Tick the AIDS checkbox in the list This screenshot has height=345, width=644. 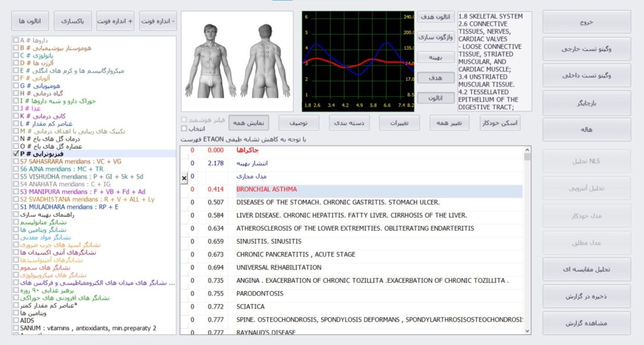pyautogui.click(x=16, y=320)
